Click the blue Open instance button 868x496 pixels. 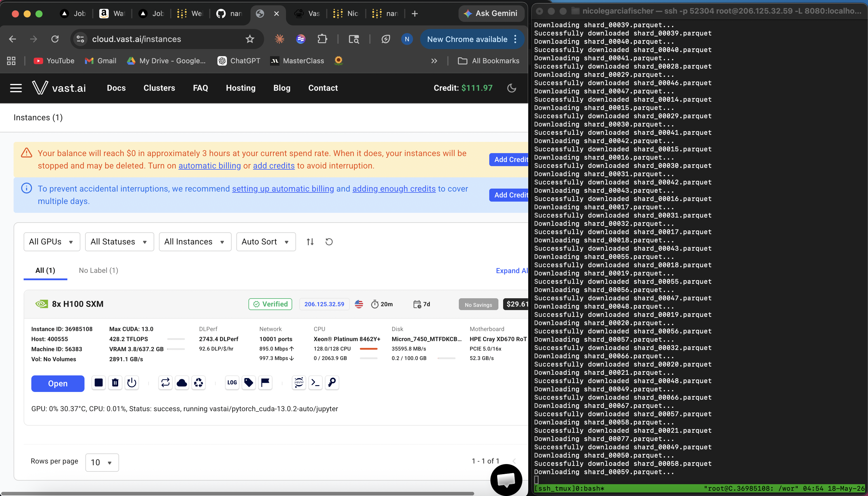[x=58, y=384]
